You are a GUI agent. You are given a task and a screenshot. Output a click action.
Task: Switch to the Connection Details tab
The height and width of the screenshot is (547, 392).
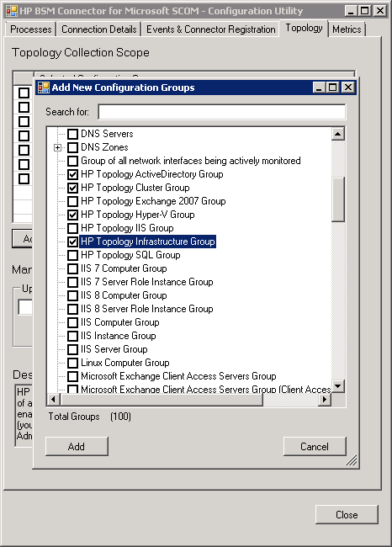click(x=99, y=29)
